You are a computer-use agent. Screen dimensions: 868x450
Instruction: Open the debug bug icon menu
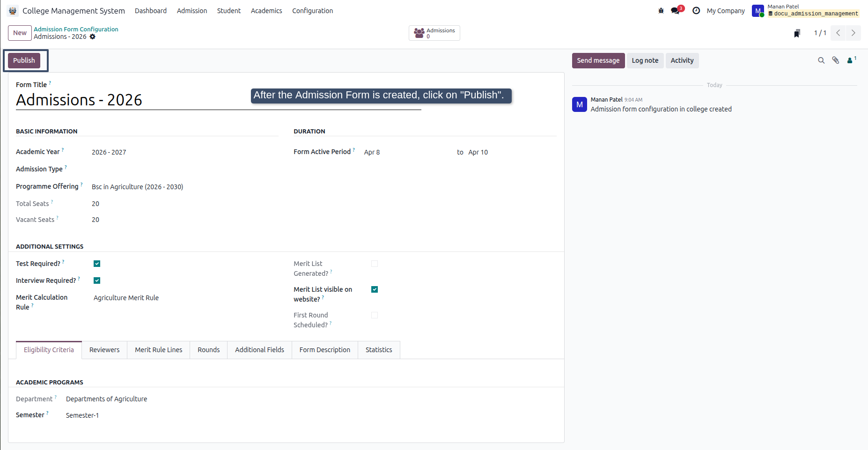661,11
